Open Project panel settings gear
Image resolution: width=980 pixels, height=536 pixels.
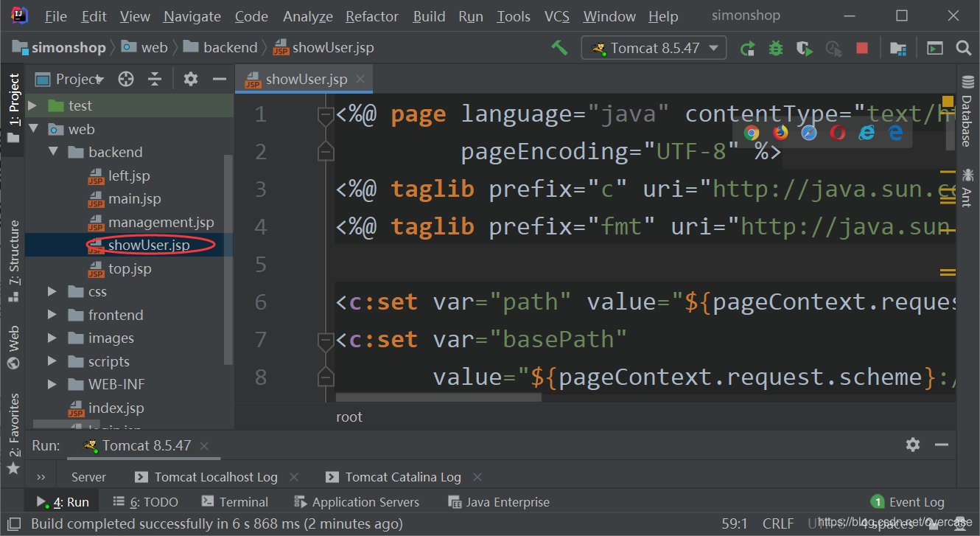click(191, 79)
